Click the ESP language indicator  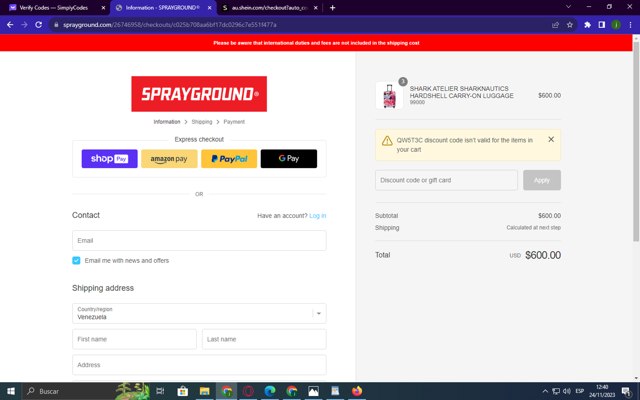coord(580,391)
